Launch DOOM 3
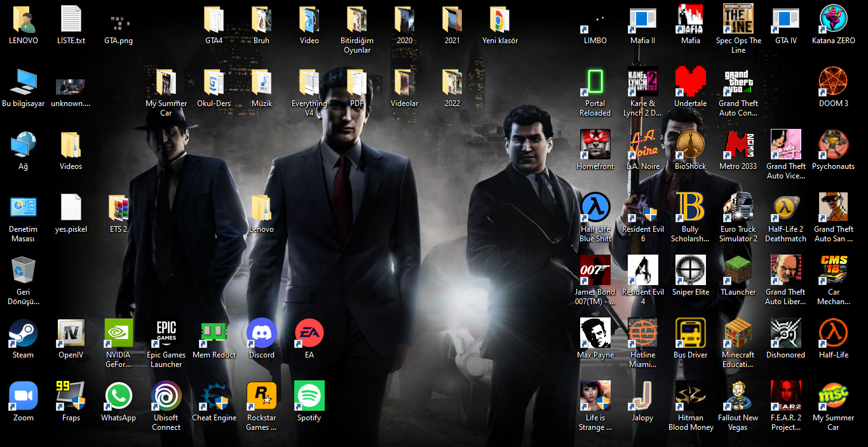Image resolution: width=868 pixels, height=447 pixels. click(x=834, y=82)
